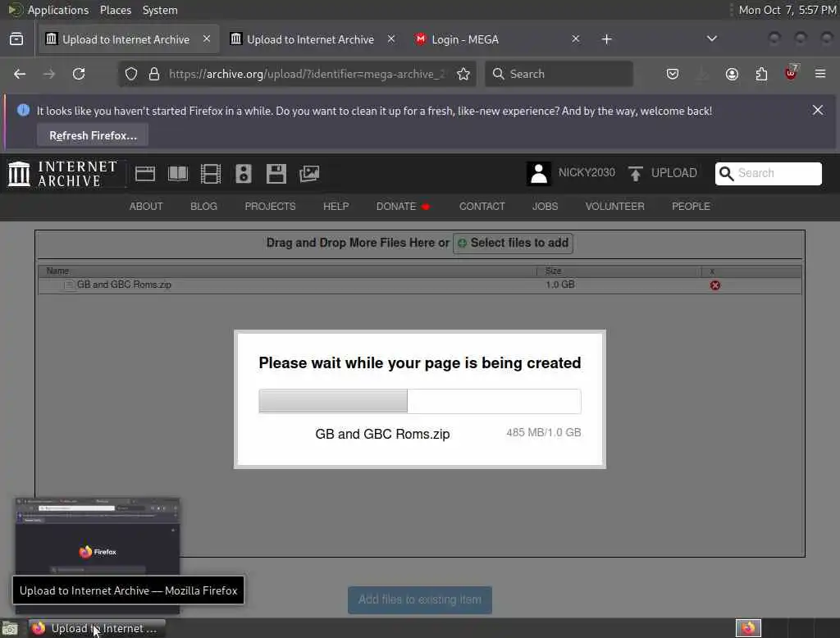
Task: Open the BLOG navigation link
Action: [x=203, y=206]
